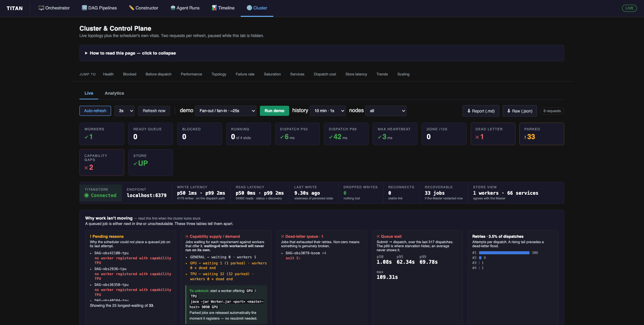Jump to the Scaling section

403,74
